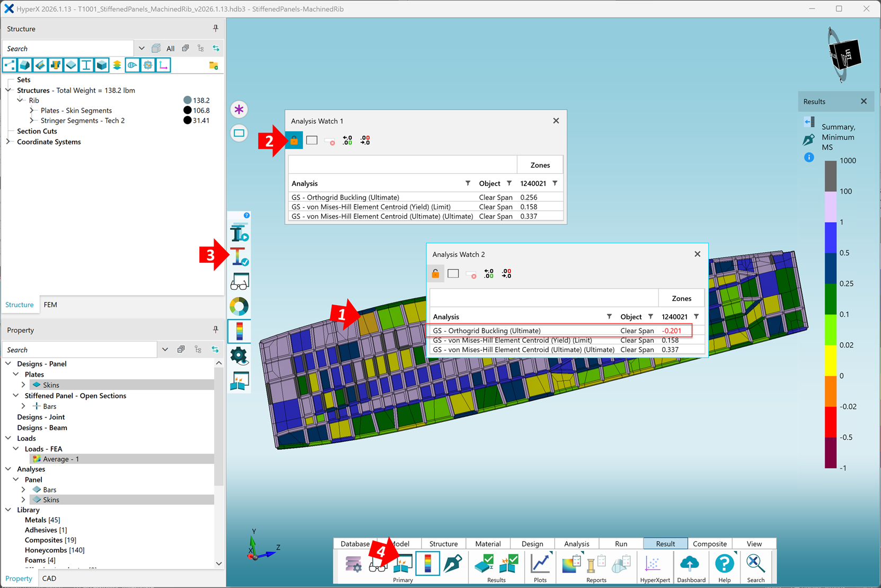Viewport: 881px width, 588px height.
Task: Click the pen nib icon in ribbon
Action: tap(453, 564)
